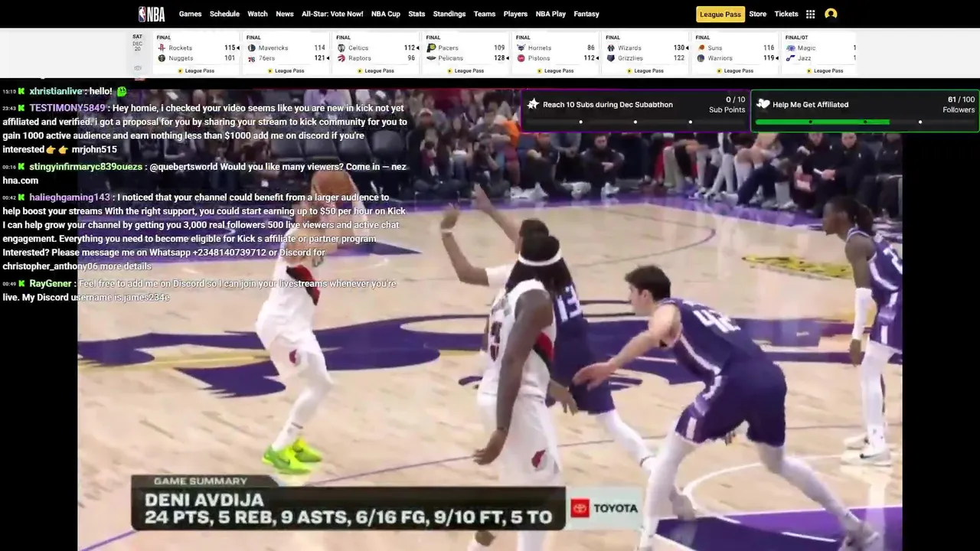
Task: Click the green Followers goal progress bar
Action: coord(865,122)
